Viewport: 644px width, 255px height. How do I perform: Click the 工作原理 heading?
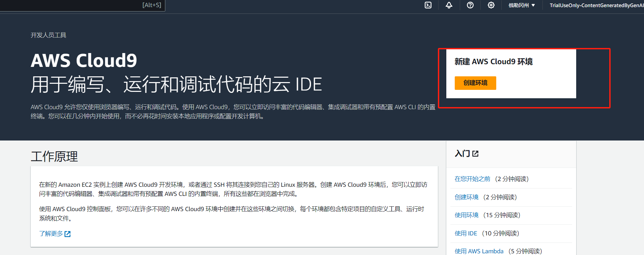pyautogui.click(x=54, y=156)
